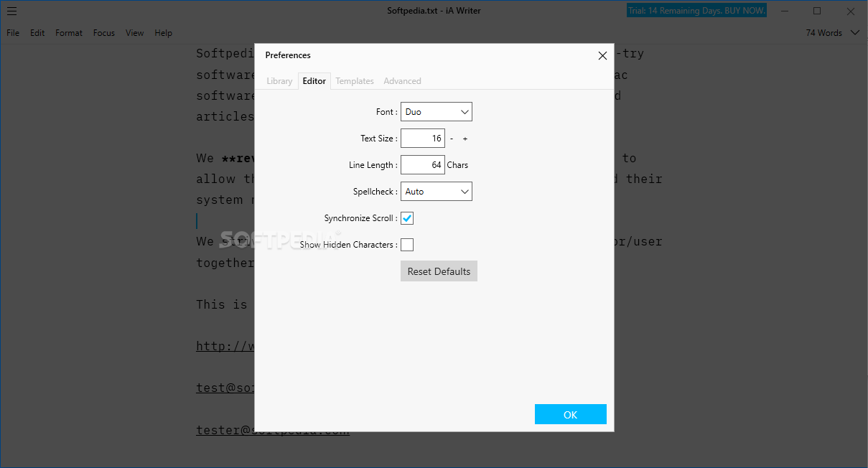This screenshot has width=868, height=468.
Task: Open the Spellcheck dropdown set to Auto
Action: 437,192
